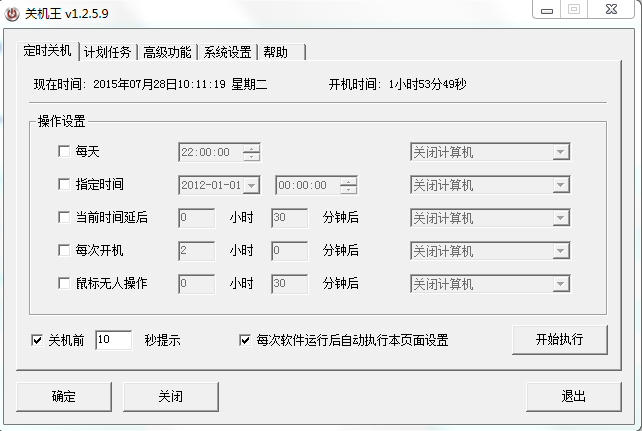Check the 指定时间 option
This screenshot has height=431, width=642.
point(65,185)
